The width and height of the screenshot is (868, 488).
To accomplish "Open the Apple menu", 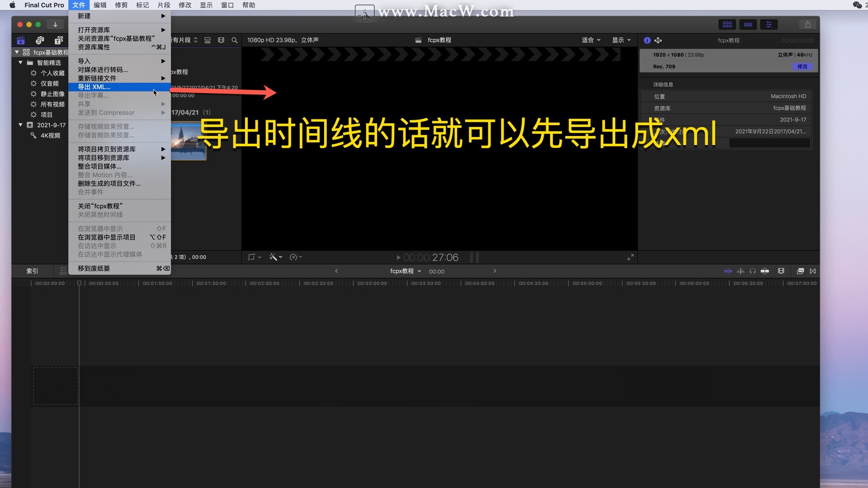I will click(12, 5).
